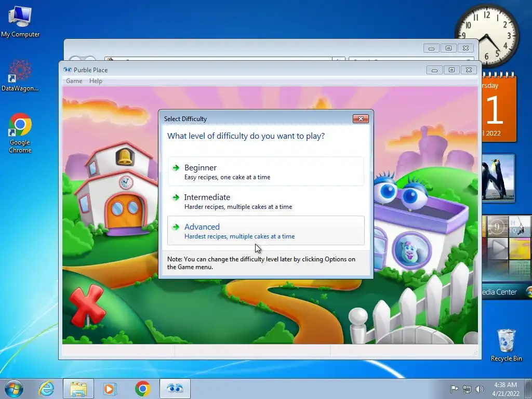Click the Windows Start orb

coord(14,389)
